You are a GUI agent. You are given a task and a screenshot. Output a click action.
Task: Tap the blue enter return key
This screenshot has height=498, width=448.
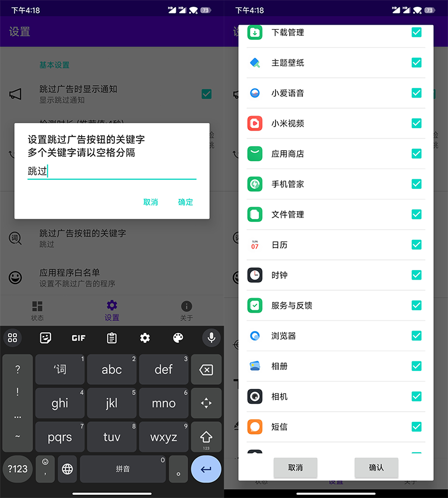(x=206, y=469)
